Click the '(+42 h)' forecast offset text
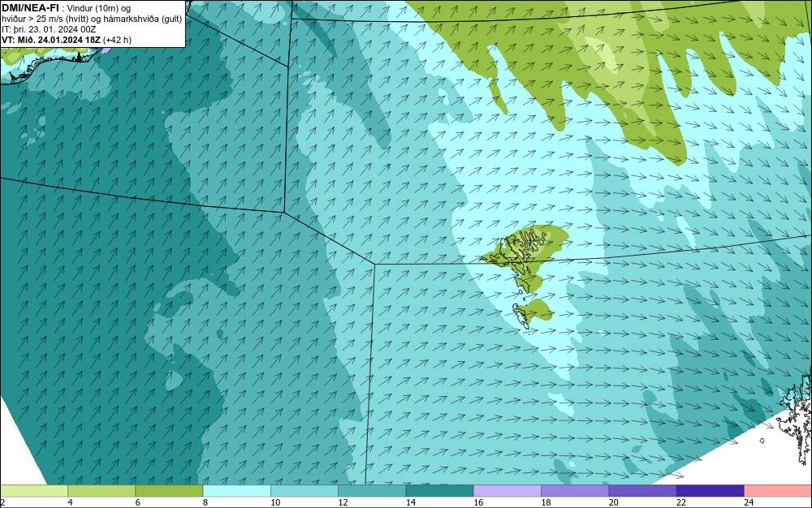812x508 pixels. (x=118, y=40)
